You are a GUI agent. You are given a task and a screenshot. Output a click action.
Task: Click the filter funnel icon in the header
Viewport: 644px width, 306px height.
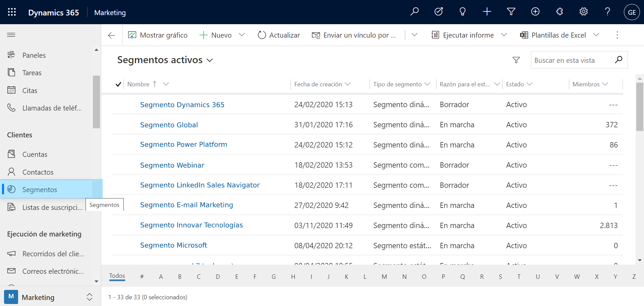(511, 11)
